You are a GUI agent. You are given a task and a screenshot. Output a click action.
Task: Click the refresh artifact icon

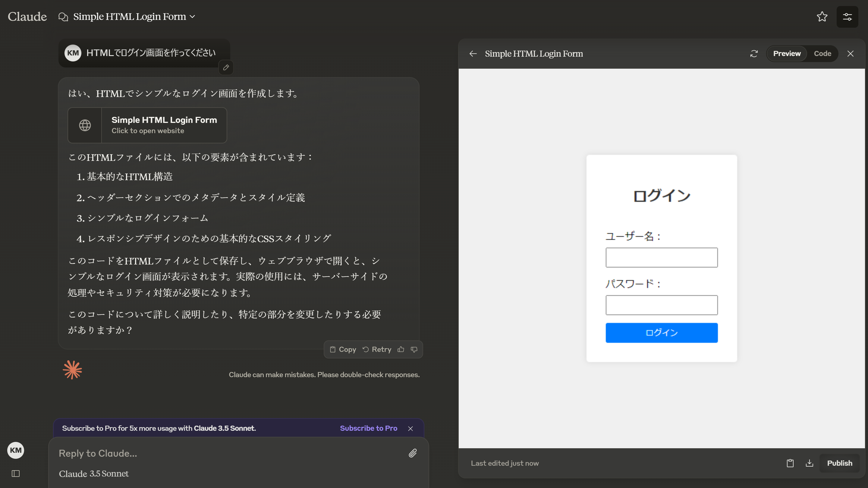754,54
